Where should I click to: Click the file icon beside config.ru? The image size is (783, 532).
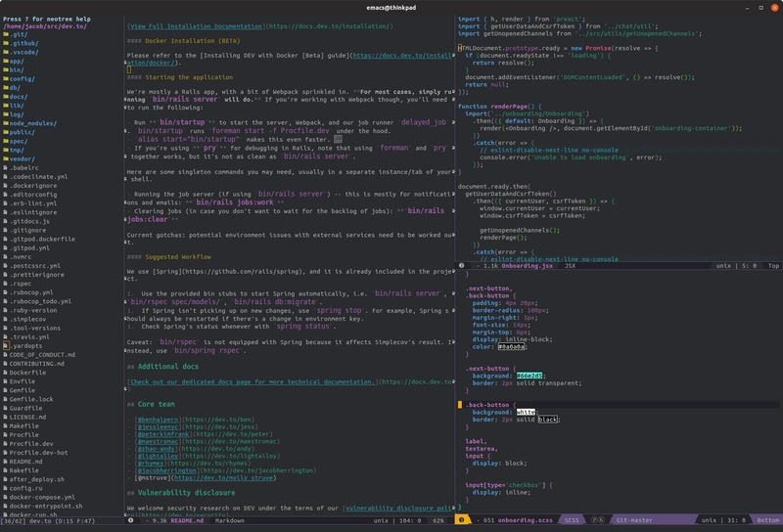pyautogui.click(x=6, y=488)
